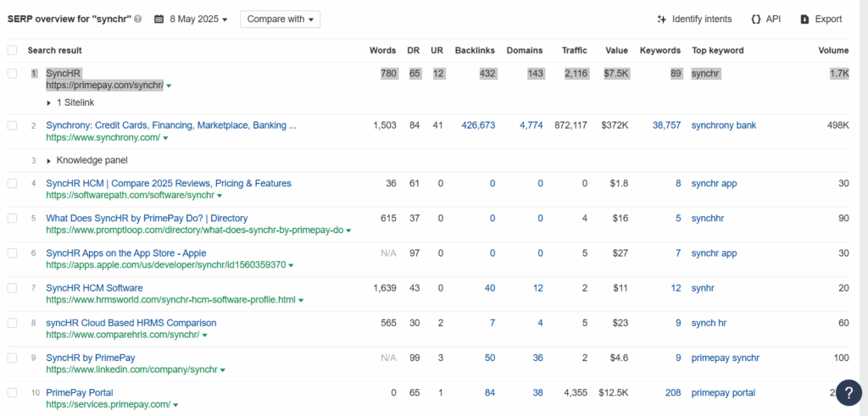Expand the Knowledge panel row
The width and height of the screenshot is (868, 416).
[x=87, y=160]
